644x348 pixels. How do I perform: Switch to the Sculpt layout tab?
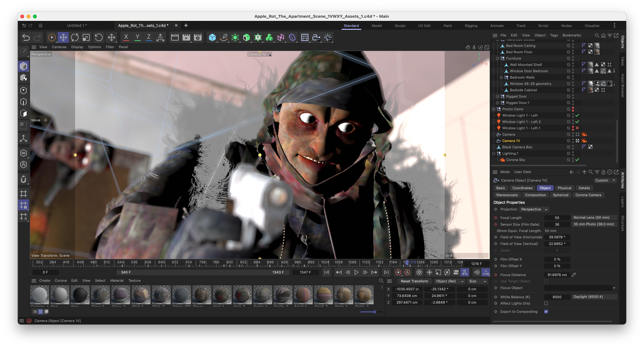[x=400, y=26]
